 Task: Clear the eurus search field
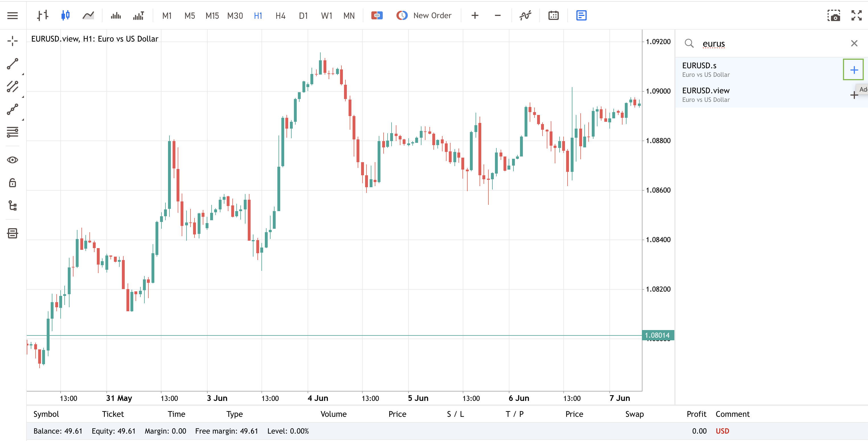pos(854,43)
